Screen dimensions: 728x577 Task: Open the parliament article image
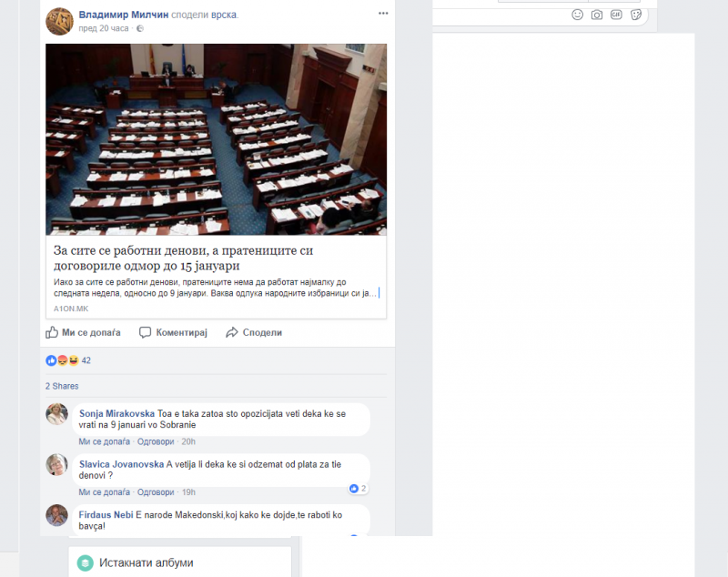point(216,139)
